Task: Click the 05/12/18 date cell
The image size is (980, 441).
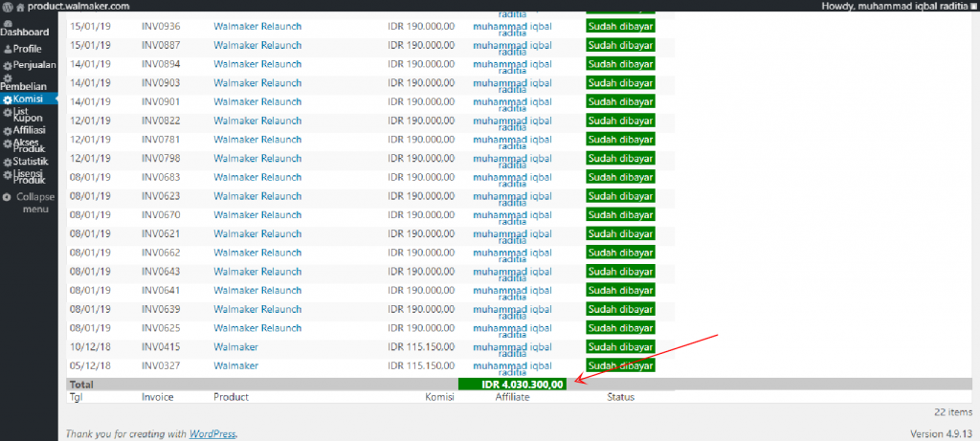Action: [90, 365]
